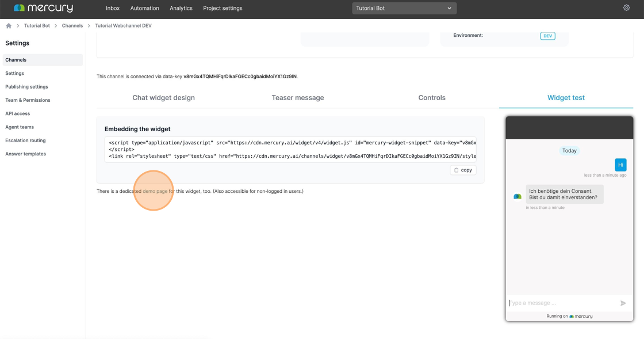
Task: Switch to the Teaser message tab
Action: click(298, 98)
